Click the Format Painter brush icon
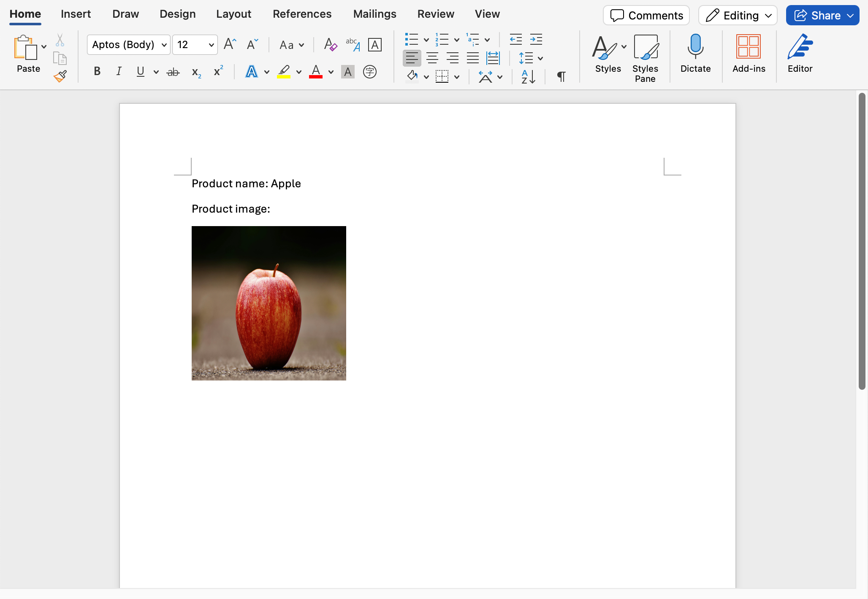Screen dimensions: 868x599 click(60, 76)
